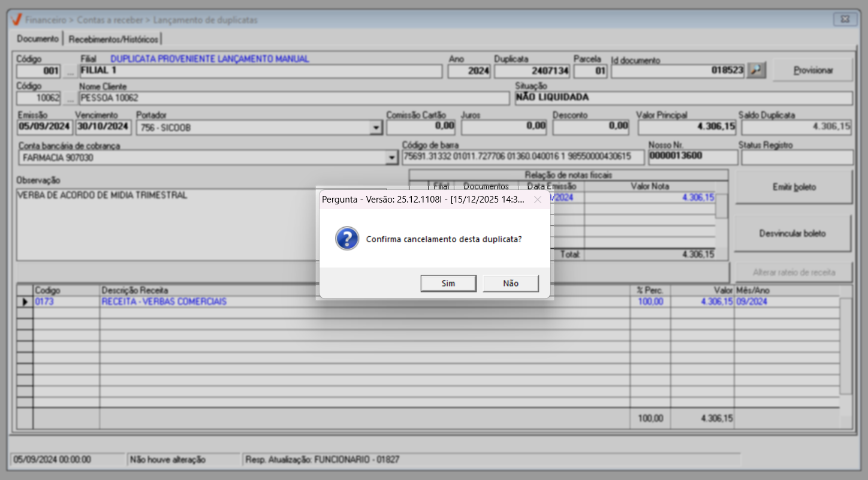Select the row pointer arrow for receita 0173

pos(25,302)
